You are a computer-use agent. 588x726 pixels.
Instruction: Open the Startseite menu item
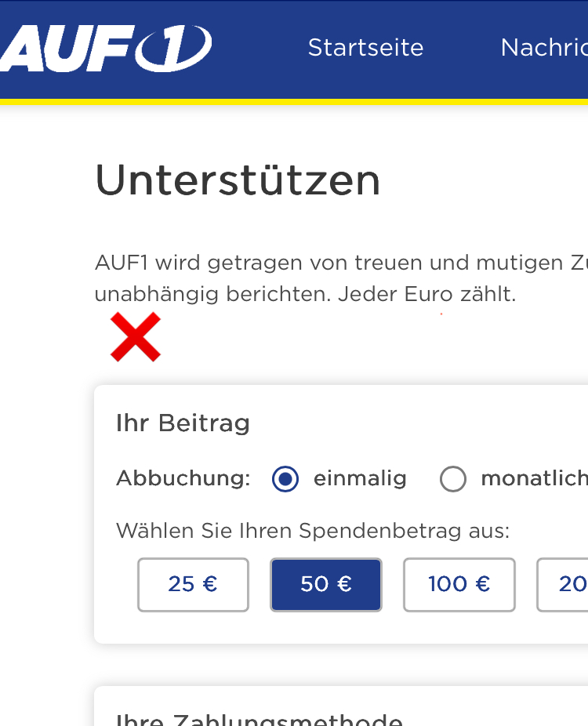click(x=365, y=48)
